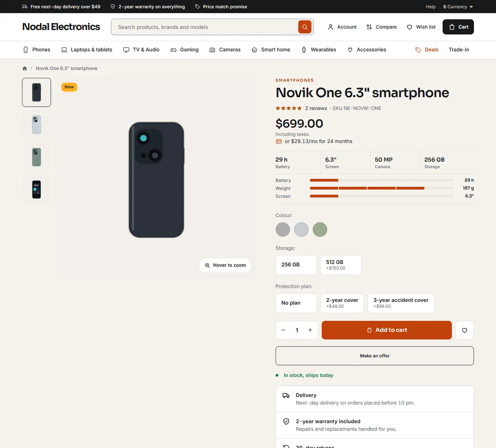Select the 2-year cover protection plan

coord(342,303)
